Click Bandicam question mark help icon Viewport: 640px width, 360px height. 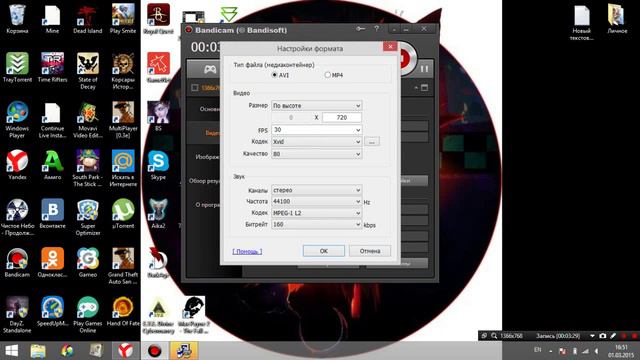pos(376,29)
